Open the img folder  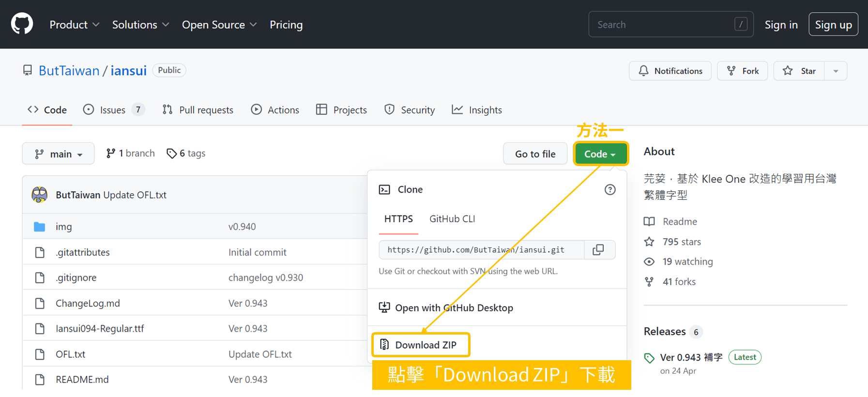(63, 227)
